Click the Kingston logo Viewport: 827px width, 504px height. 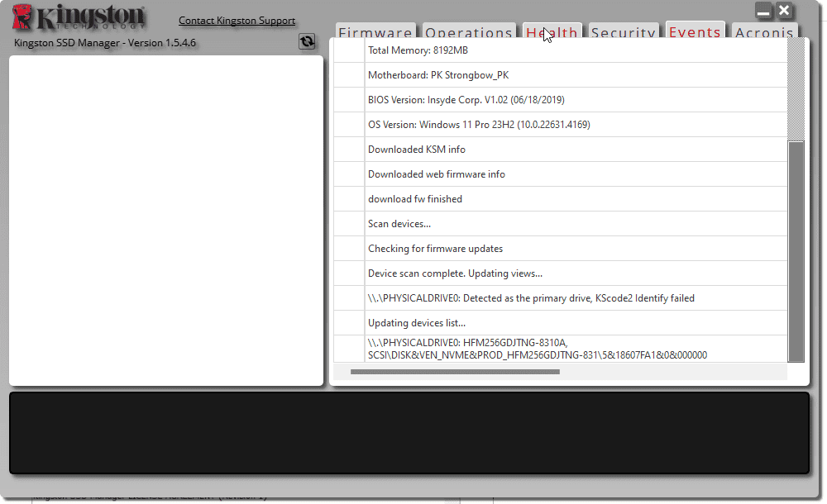[79, 17]
